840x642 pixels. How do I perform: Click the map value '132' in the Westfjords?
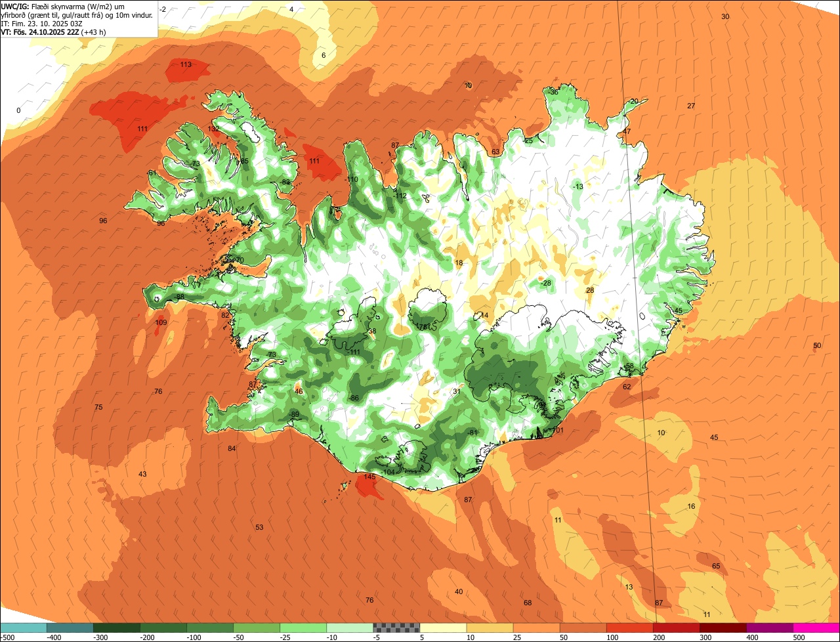tap(213, 129)
